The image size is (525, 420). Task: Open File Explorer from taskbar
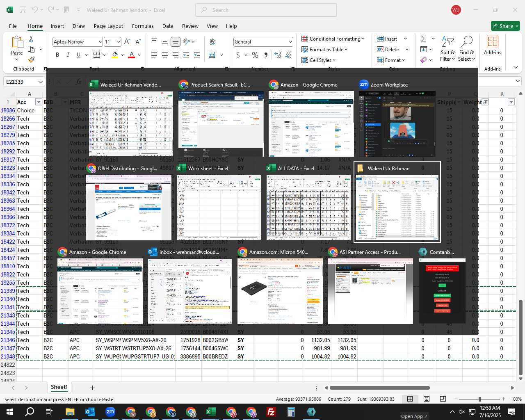click(70, 412)
